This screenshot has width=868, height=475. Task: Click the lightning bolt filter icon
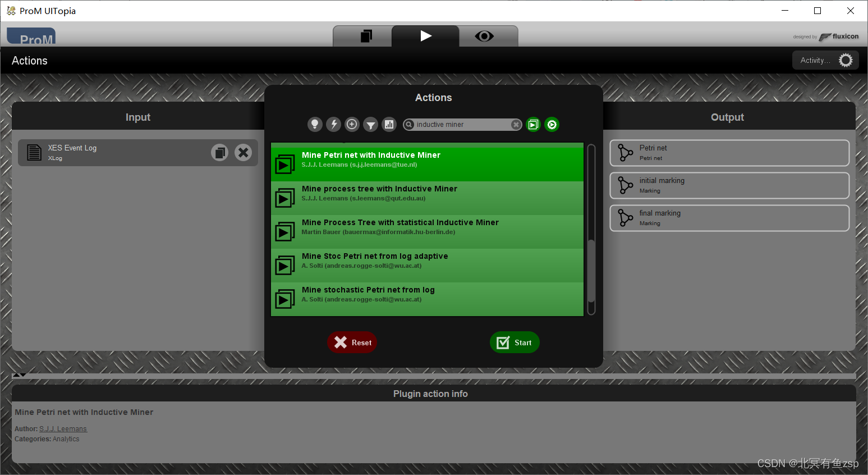[333, 124]
